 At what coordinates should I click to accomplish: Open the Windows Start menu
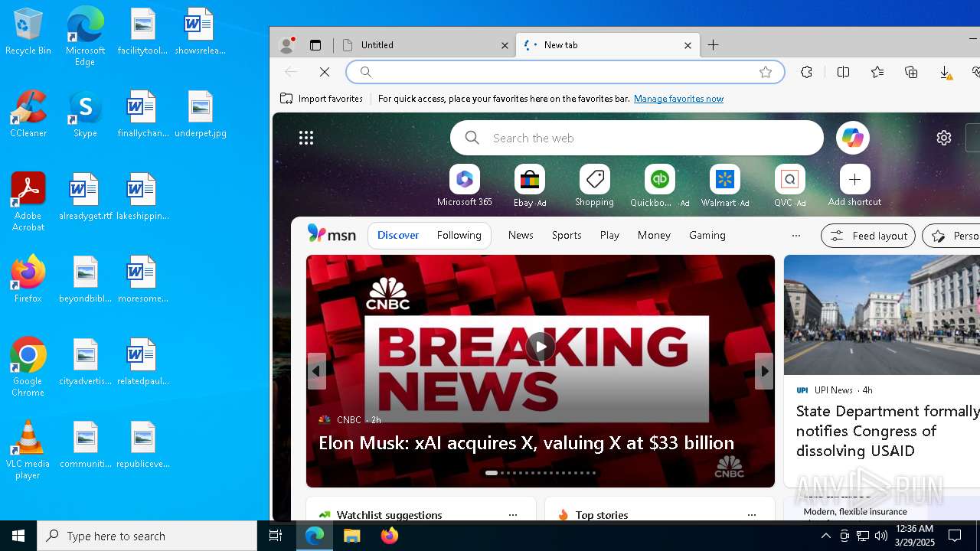point(18,536)
